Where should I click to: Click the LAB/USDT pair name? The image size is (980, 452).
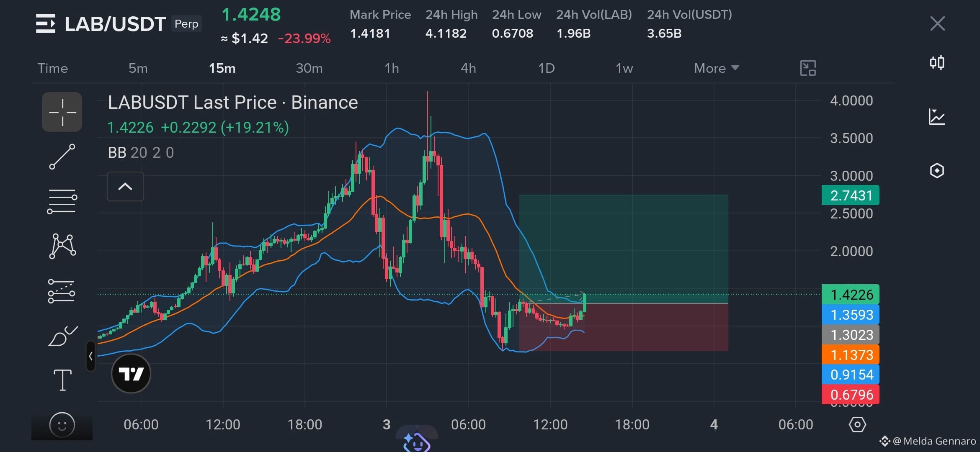pos(115,24)
